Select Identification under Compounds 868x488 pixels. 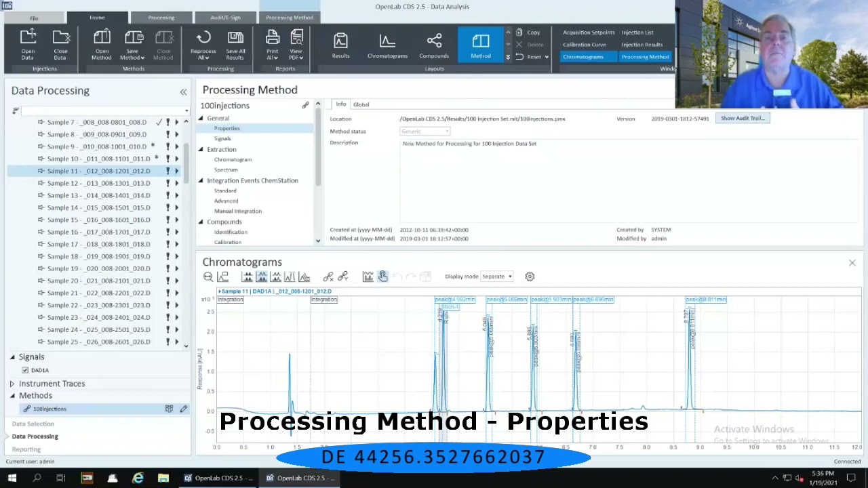(x=231, y=232)
